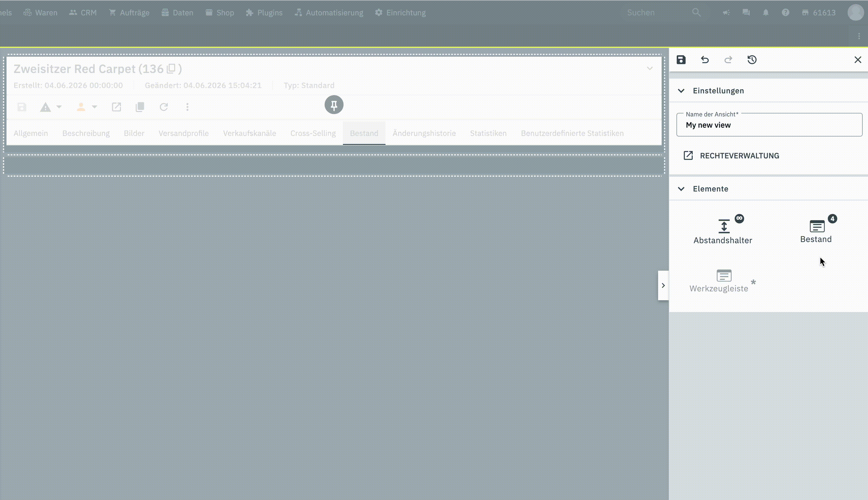The image size is (868, 500).
Task: Open the Cross-Selling tab
Action: tap(313, 133)
